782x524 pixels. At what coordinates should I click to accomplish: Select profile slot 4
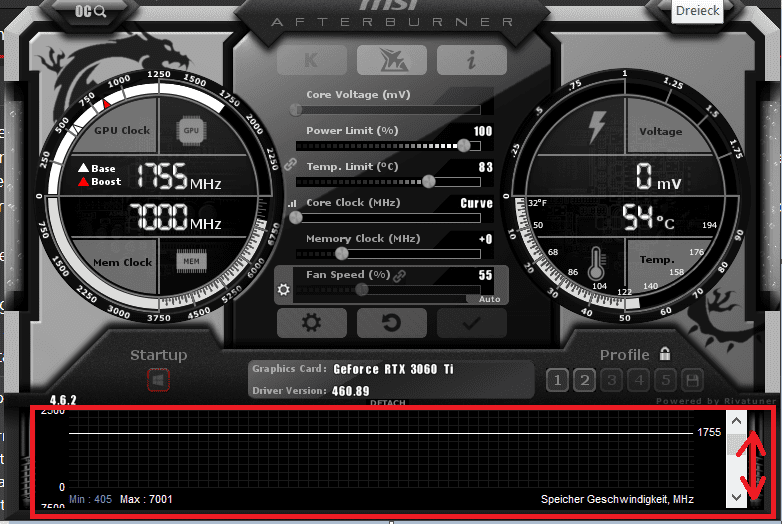638,381
